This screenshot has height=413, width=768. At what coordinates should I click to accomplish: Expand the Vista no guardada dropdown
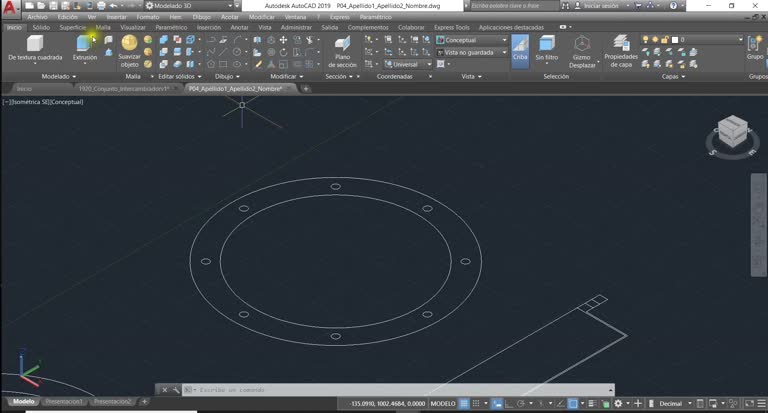point(472,52)
